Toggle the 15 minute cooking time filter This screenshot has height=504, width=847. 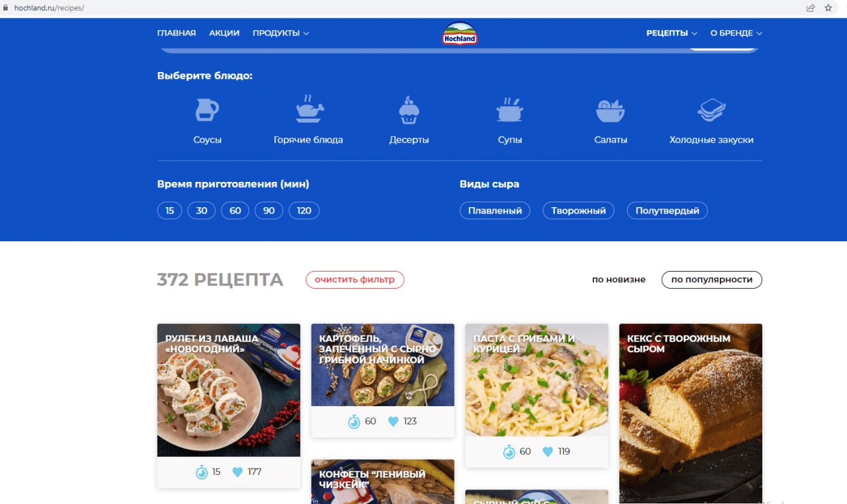(169, 211)
